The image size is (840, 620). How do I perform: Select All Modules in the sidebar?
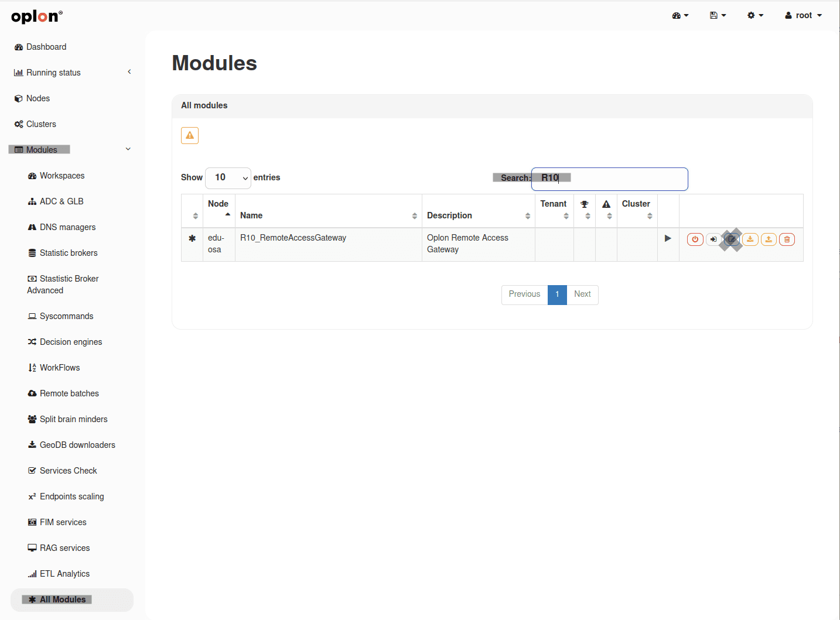tap(72, 600)
